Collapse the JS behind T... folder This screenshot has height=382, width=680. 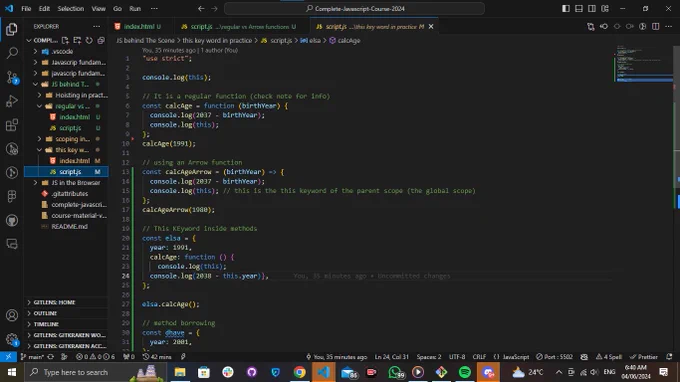pyautogui.click(x=66, y=84)
